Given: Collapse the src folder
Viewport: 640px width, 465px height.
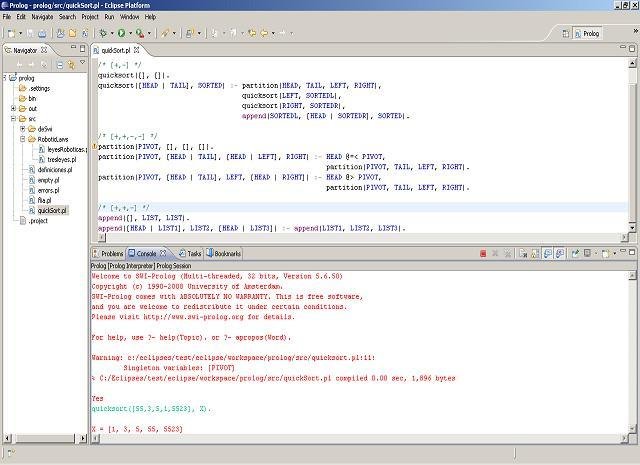Looking at the screenshot, I should pos(13,118).
